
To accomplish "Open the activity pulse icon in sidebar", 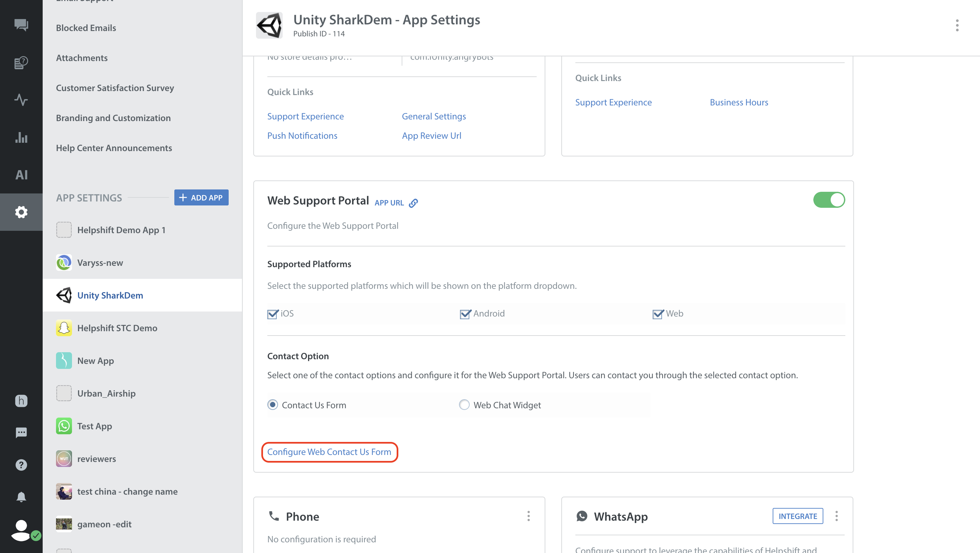I will click(x=21, y=100).
